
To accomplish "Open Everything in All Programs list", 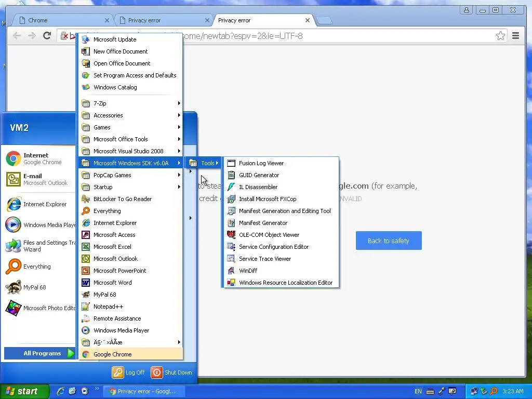I will click(x=130, y=211).
